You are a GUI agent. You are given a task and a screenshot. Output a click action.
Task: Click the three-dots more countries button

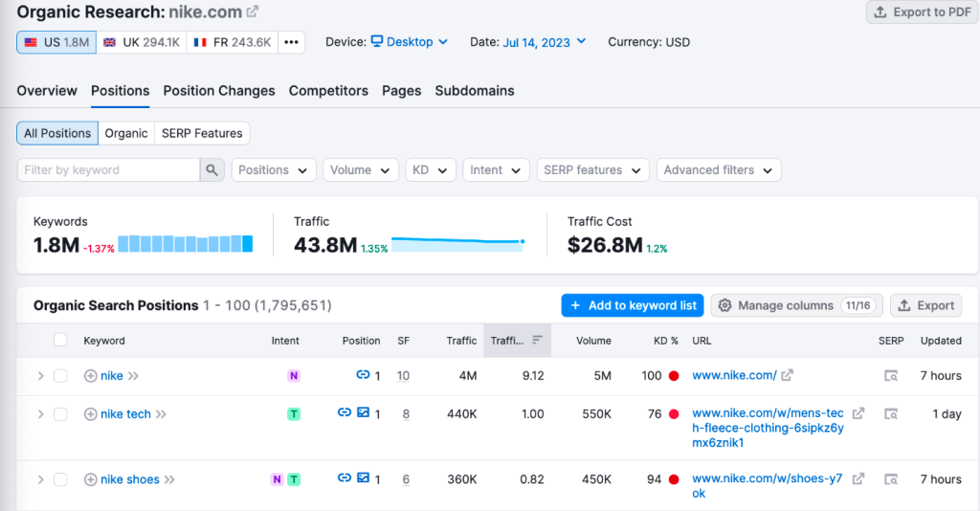point(291,42)
